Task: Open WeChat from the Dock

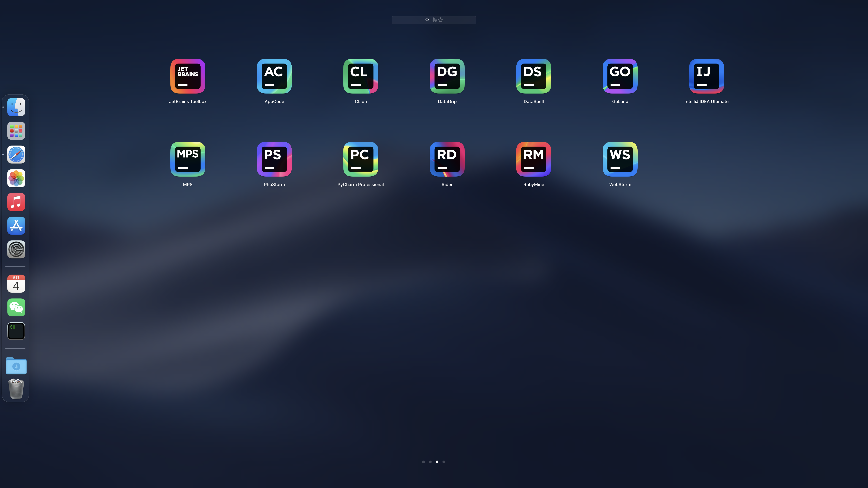Action: (16, 307)
